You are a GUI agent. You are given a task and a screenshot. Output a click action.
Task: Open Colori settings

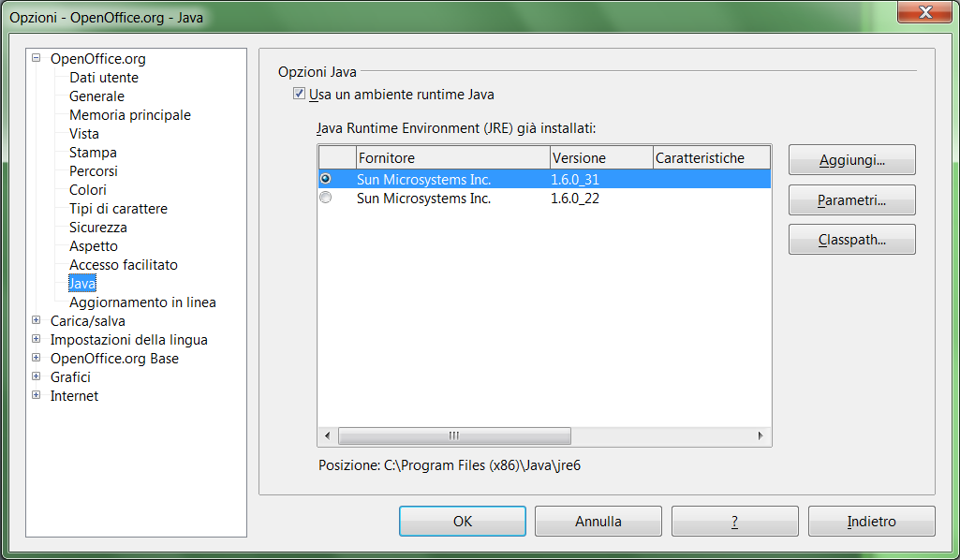pos(87,190)
